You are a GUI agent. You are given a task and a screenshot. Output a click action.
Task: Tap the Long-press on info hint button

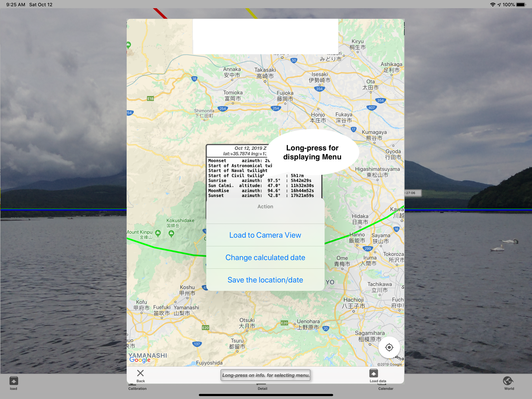[x=266, y=375]
